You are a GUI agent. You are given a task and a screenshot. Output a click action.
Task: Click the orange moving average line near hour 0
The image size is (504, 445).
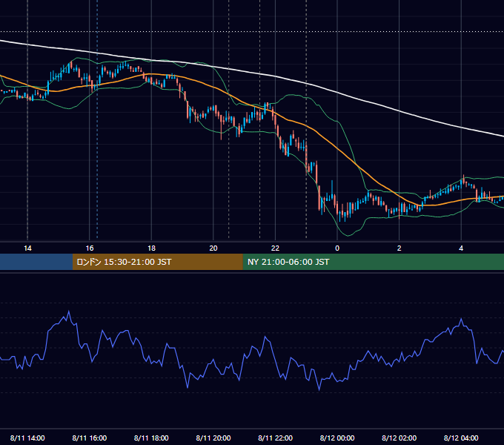tap(337, 148)
